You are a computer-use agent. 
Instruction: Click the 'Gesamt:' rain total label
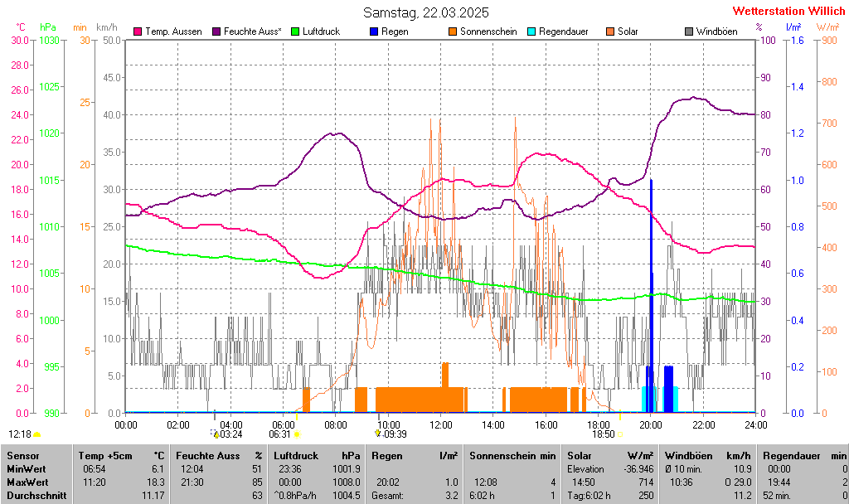click(388, 495)
